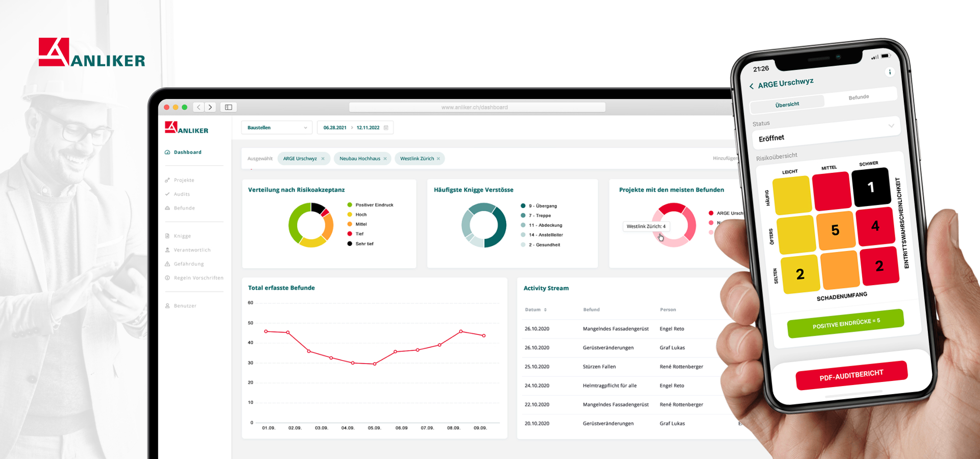Viewport: 980px width, 459px height.
Task: Select the end date 12.11.2022
Action: click(x=368, y=127)
